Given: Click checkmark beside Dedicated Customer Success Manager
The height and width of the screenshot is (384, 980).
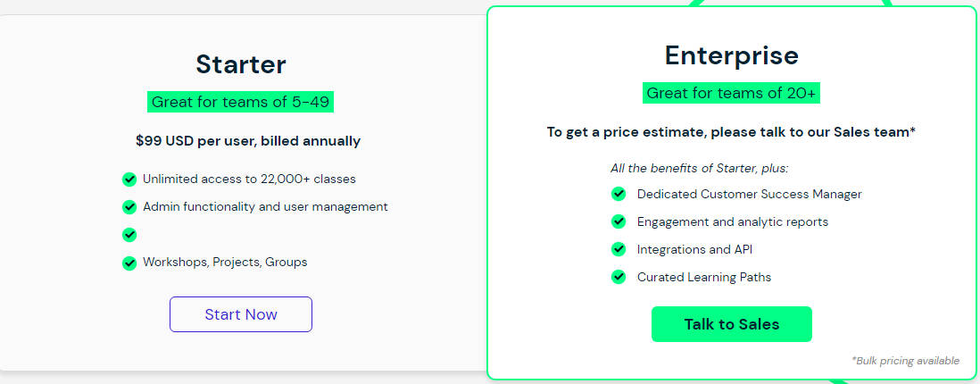Looking at the screenshot, I should click(618, 194).
